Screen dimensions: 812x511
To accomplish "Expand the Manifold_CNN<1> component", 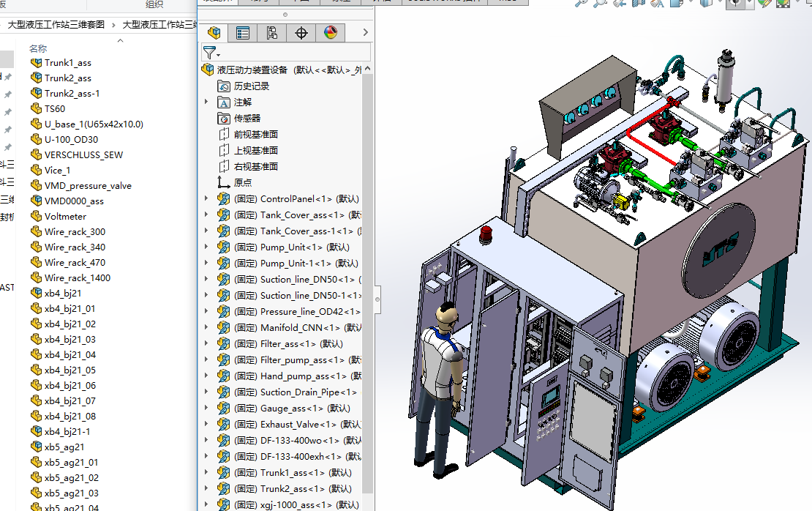I will coord(206,327).
